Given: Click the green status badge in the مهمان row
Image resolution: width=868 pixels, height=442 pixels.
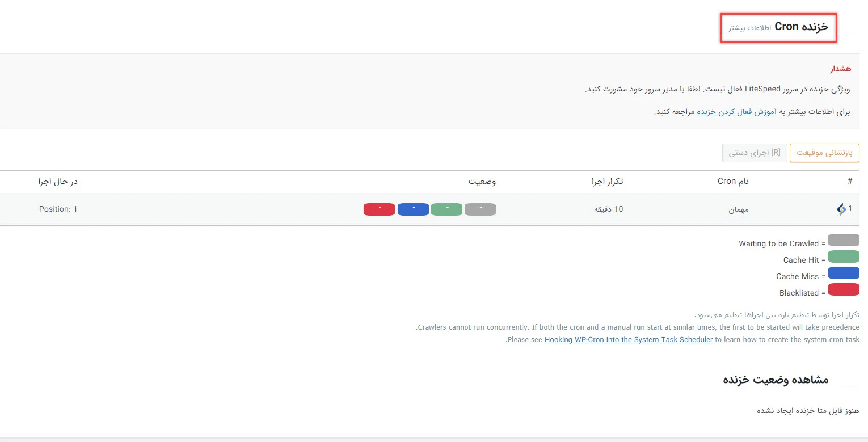Looking at the screenshot, I should coord(446,209).
